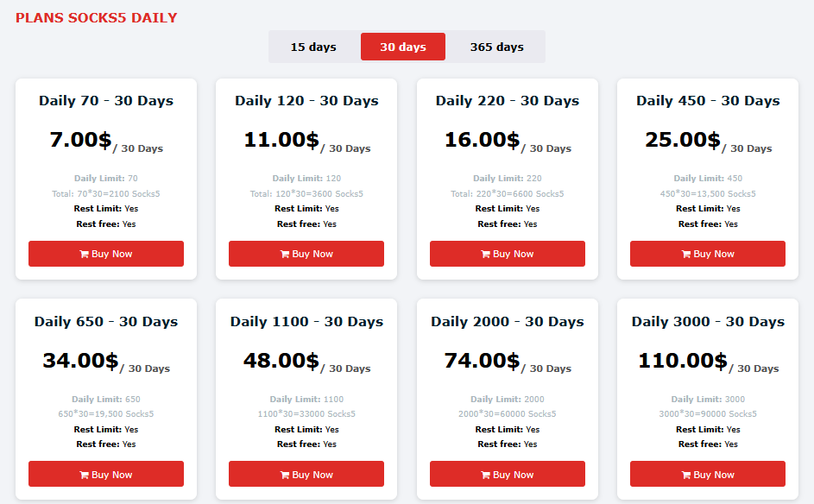
Task: Click cart icon on Daily 70 plan
Action: 84,255
